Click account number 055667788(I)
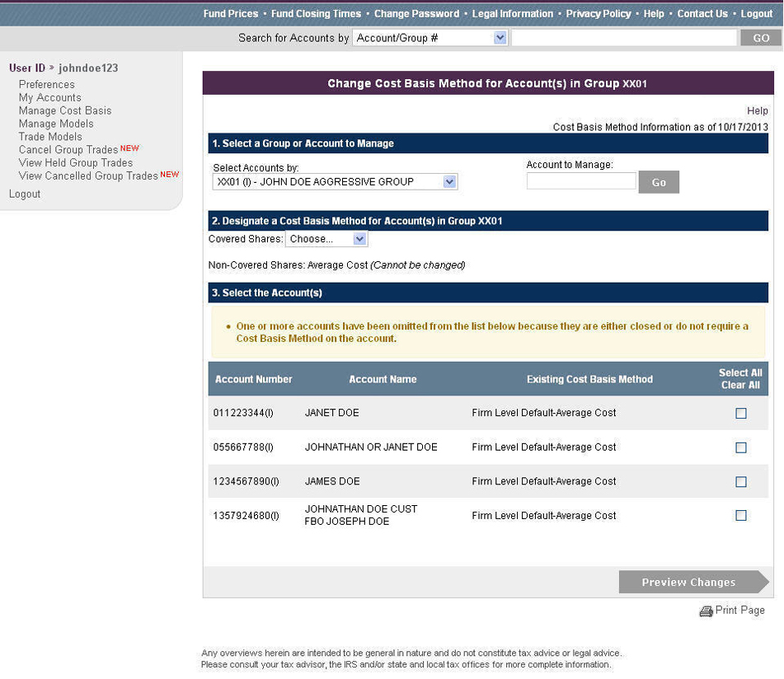 tap(243, 447)
